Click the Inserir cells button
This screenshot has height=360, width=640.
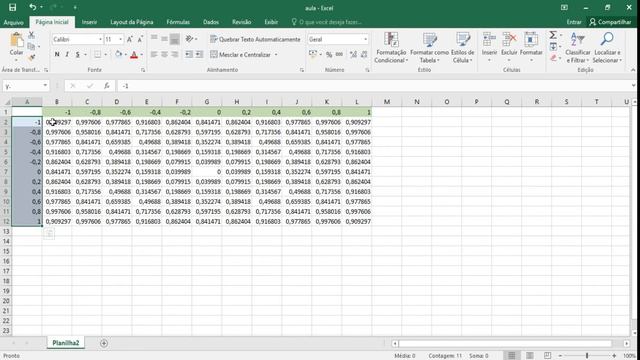tap(489, 48)
